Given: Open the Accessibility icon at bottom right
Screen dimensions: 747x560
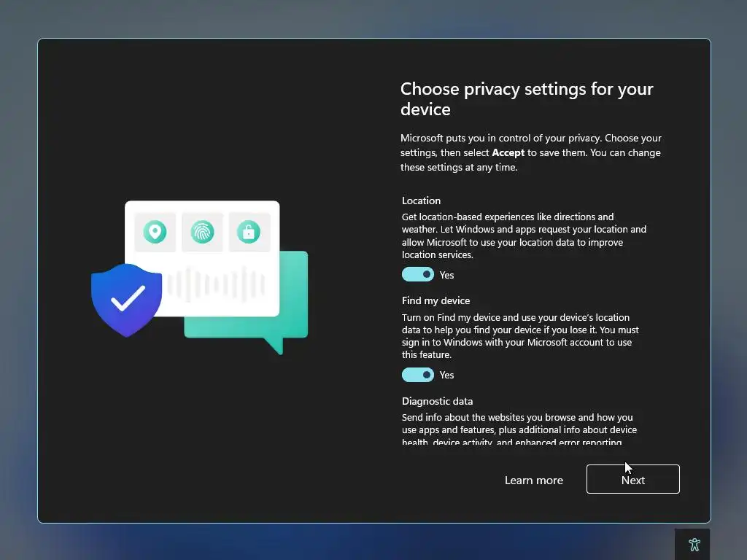Looking at the screenshot, I should coord(694,544).
